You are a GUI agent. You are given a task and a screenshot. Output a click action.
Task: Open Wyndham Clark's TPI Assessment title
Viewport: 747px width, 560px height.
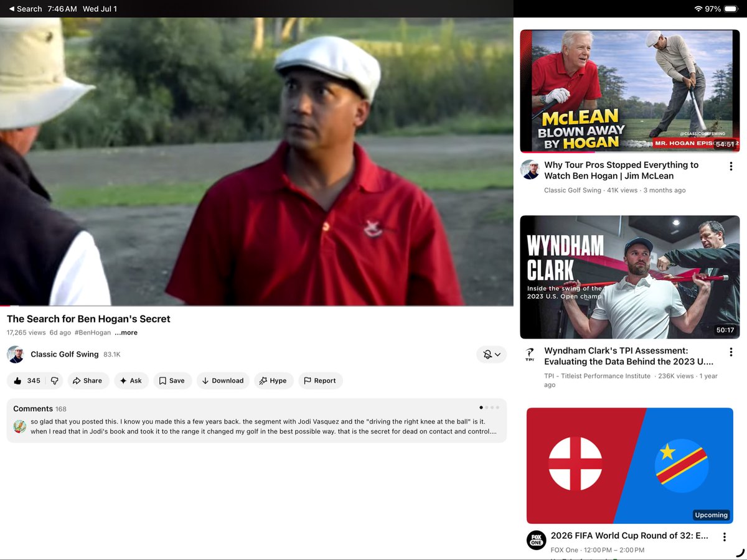click(x=629, y=356)
